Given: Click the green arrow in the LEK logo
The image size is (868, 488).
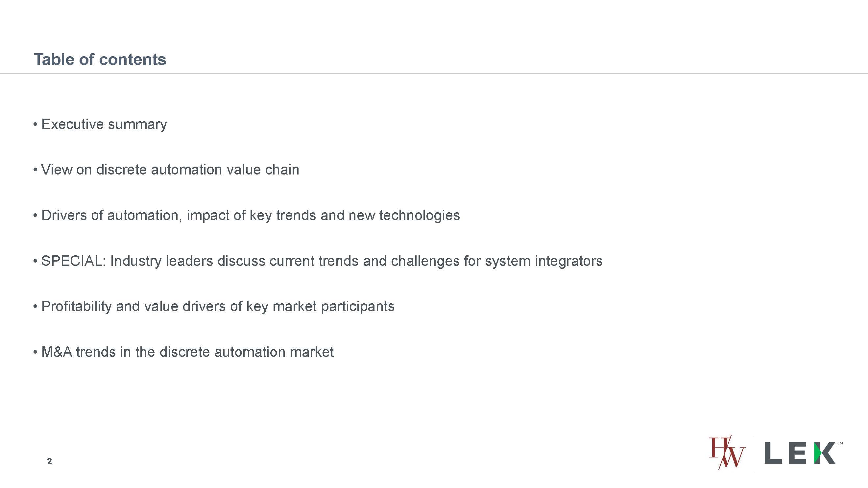Looking at the screenshot, I should (817, 453).
